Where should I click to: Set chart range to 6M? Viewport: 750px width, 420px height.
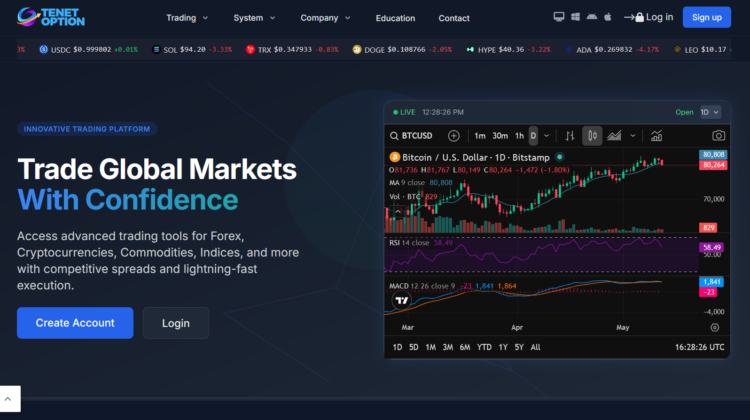pyautogui.click(x=465, y=347)
